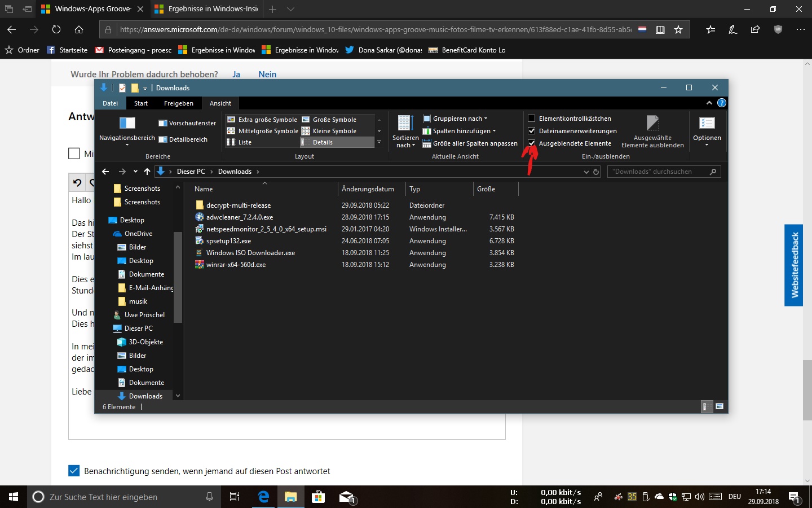Viewport: 812px width, 508px height.
Task: Open the musik folder in tree
Action: [138, 301]
